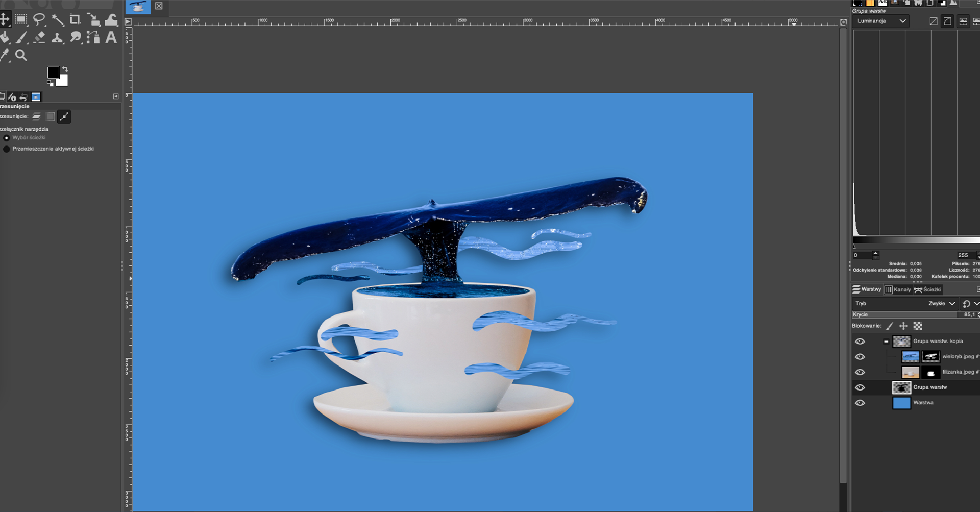Click the histogram maximum field showing 255

pos(966,255)
